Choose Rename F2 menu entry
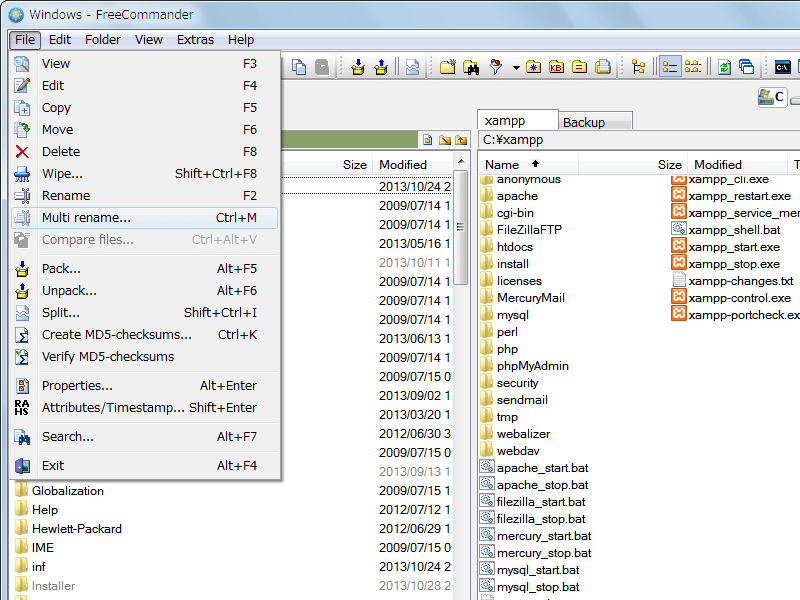Screen dimensions: 800x600 click(x=145, y=195)
